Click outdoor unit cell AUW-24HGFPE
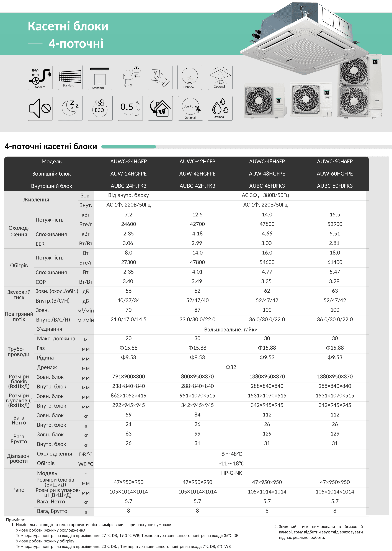This screenshot has width=392, height=551. pyautogui.click(x=128, y=174)
